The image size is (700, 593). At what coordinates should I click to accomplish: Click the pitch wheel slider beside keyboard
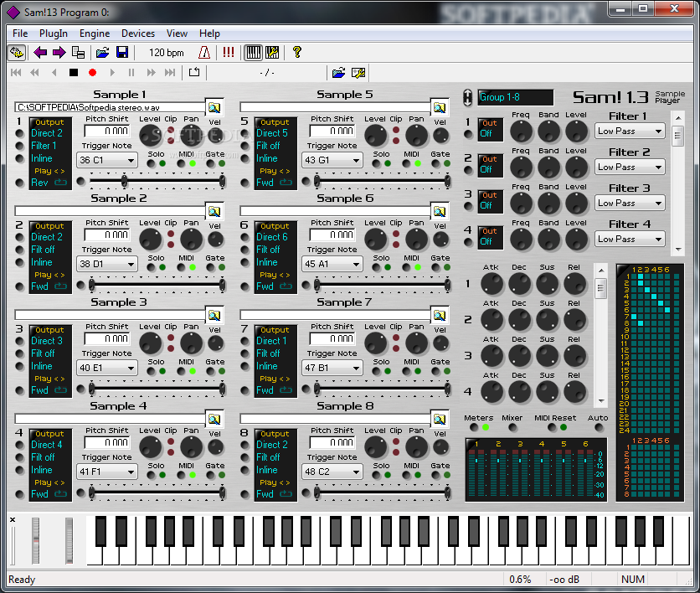pyautogui.click(x=36, y=541)
